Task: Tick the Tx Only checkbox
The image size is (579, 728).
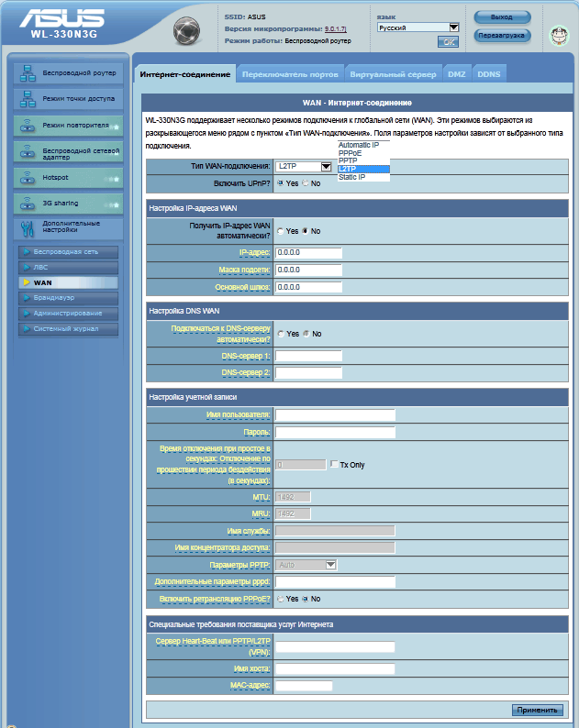Action: point(334,464)
